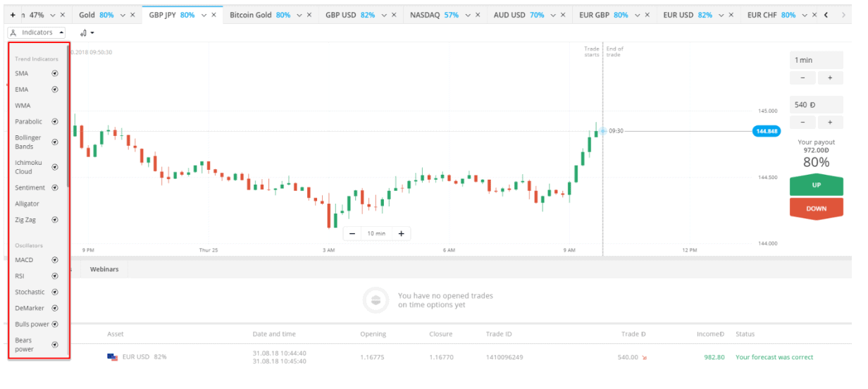Open Bears power settings icon
Viewport: 868px width, 389px height.
click(55, 345)
